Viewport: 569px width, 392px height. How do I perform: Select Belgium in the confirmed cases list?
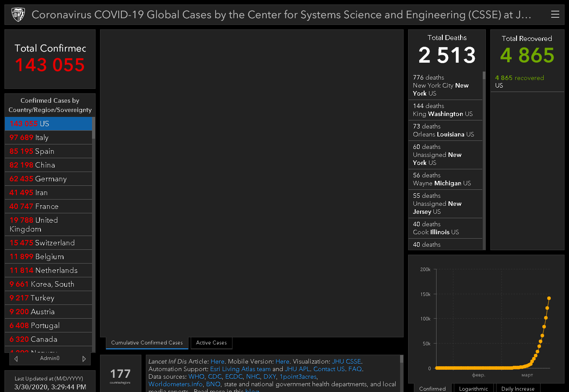(x=48, y=257)
